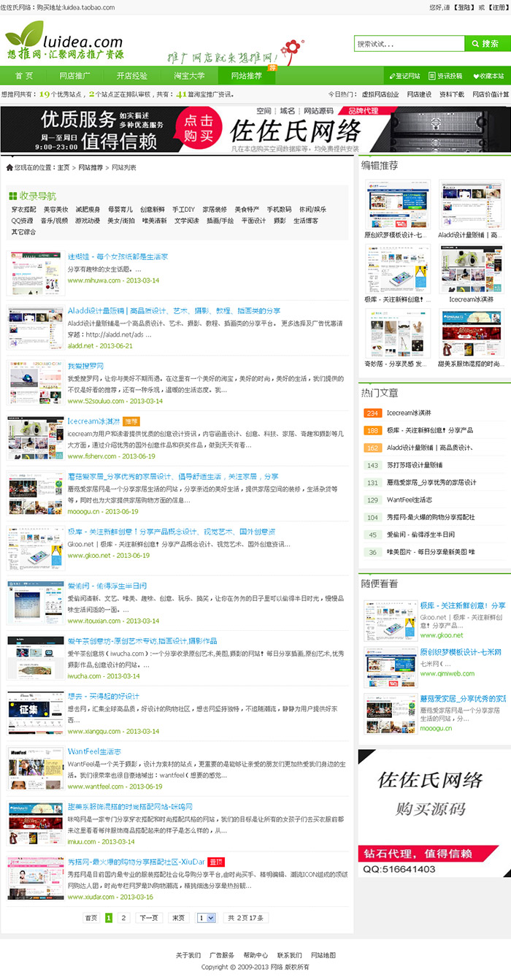Open hot topic 网店建设
This screenshot has width=511, height=980.
pos(419,94)
